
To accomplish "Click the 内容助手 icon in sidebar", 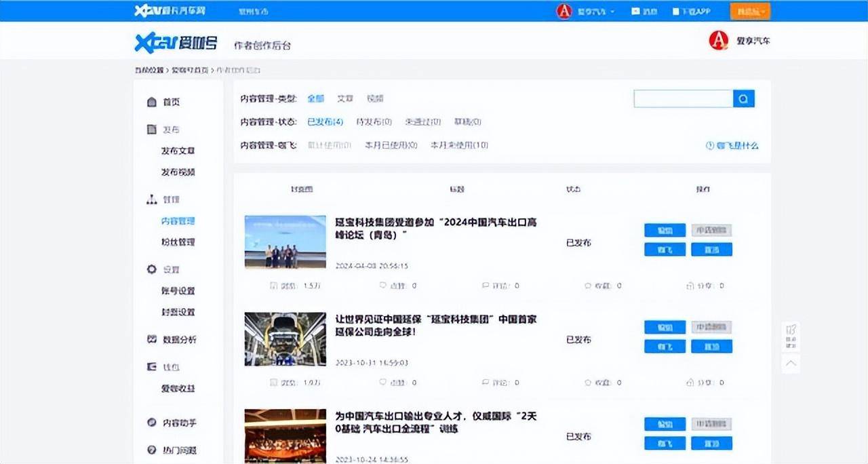I will tap(152, 423).
